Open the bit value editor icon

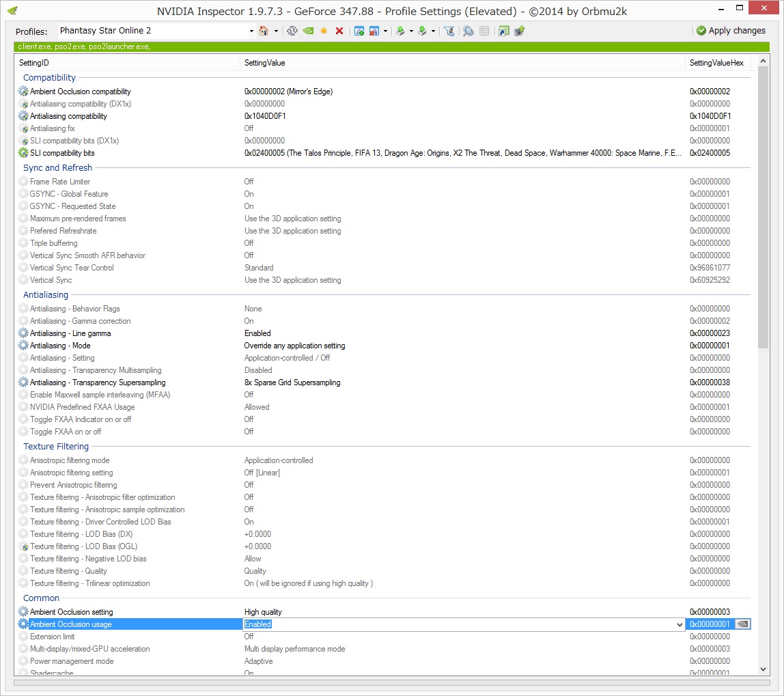click(x=484, y=31)
